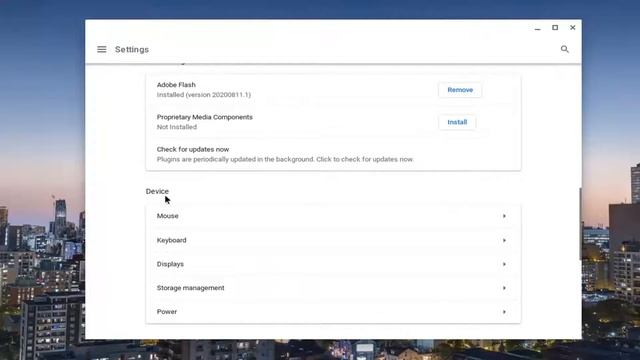Click the Settings title text
Image resolution: width=640 pixels, height=360 pixels.
pos(132,49)
